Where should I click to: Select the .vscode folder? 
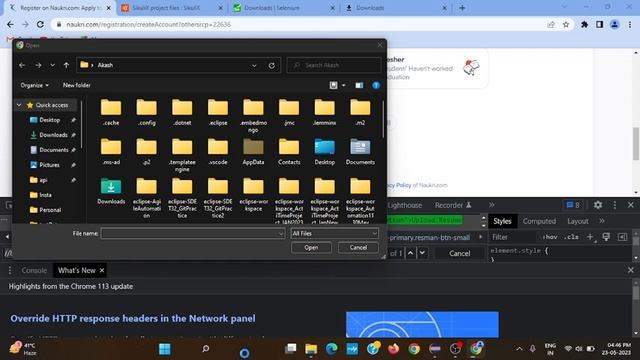coord(218,152)
